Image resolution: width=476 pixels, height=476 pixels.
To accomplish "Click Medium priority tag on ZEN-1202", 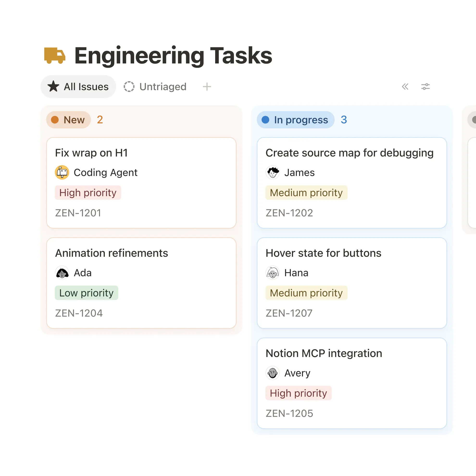I will pyautogui.click(x=306, y=193).
